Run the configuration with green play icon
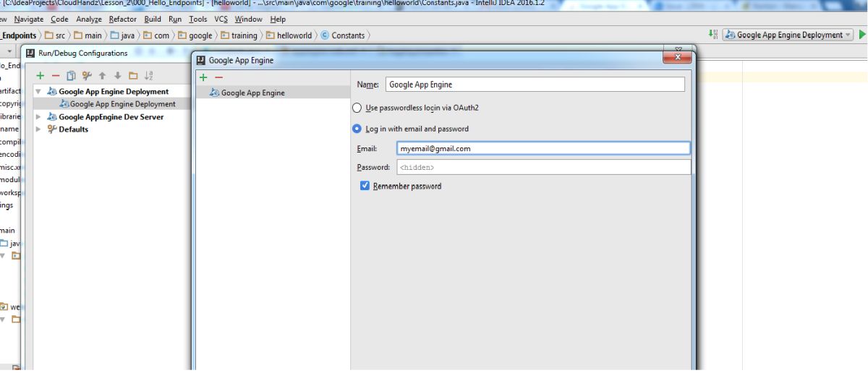 [x=861, y=35]
